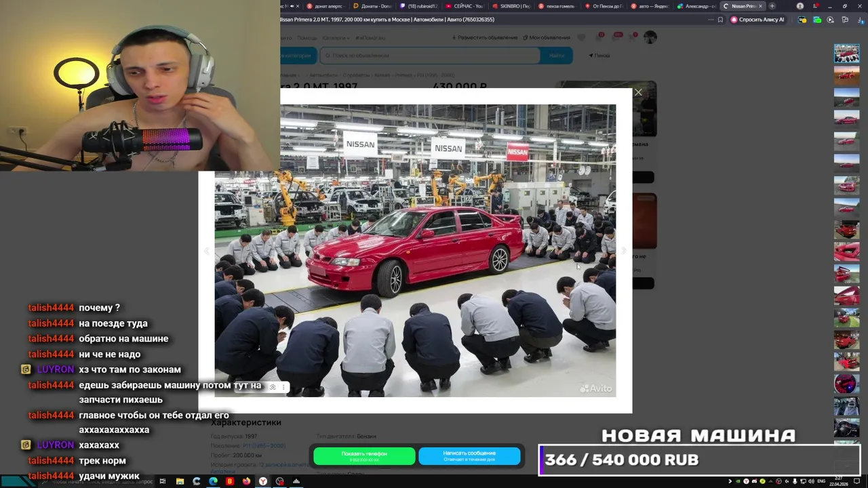Open the browser profile avatar icon
Screen dimensions: 868x488
pos(800,6)
